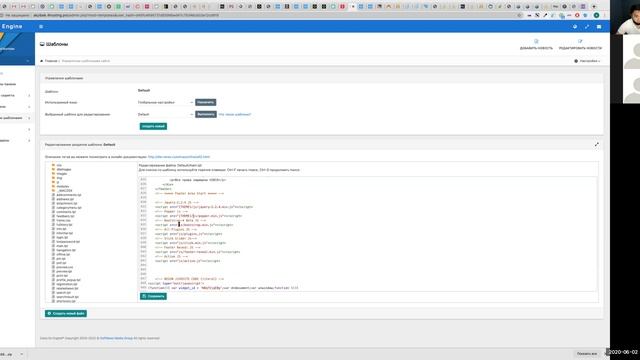Click Показать все in the downloads bar
Image resolution: width=640 pixels, height=360 pixels.
coord(587,354)
